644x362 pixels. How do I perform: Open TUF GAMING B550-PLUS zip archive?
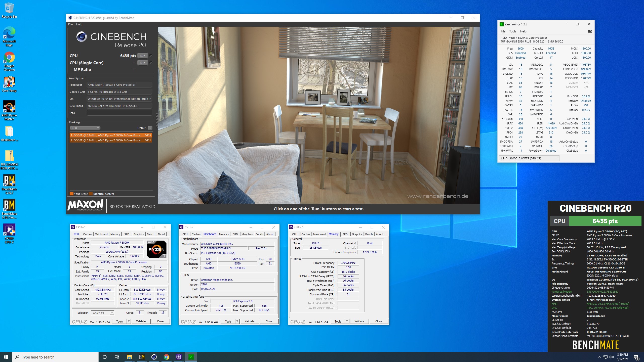tap(9, 160)
